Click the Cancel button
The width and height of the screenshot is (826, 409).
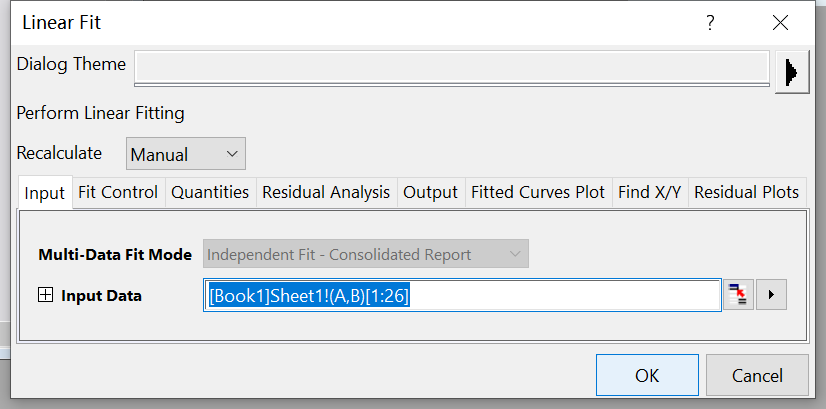(x=757, y=375)
